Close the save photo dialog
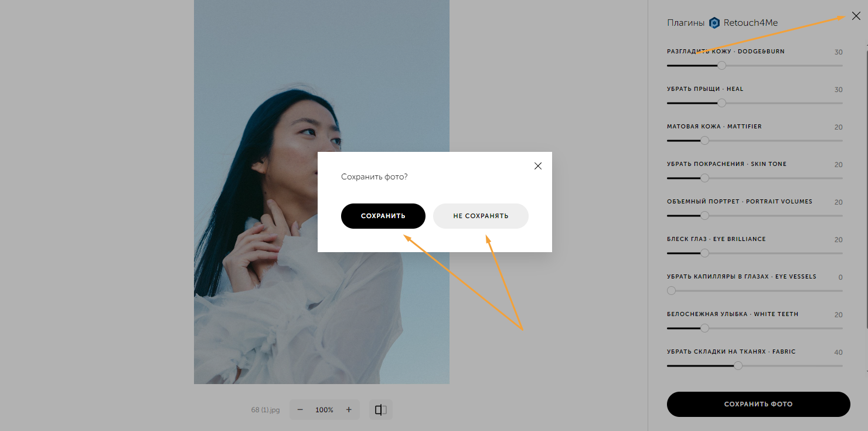 click(x=538, y=166)
